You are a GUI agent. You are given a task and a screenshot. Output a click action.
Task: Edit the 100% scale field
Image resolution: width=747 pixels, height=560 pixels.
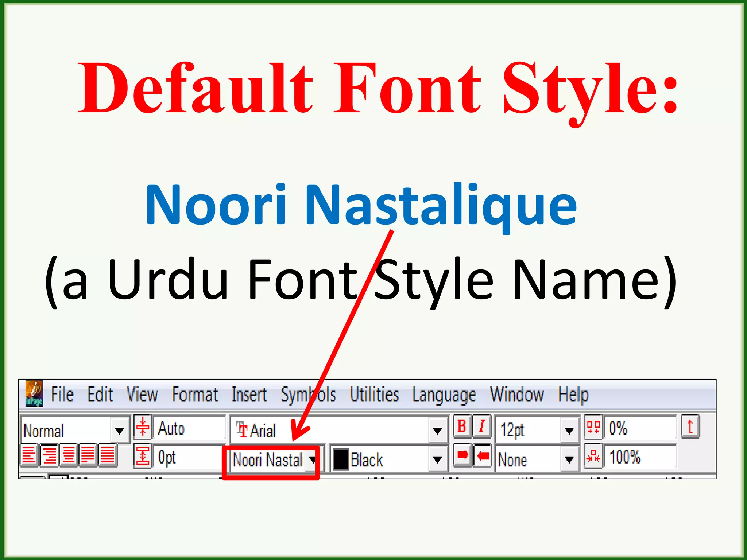coord(640,457)
